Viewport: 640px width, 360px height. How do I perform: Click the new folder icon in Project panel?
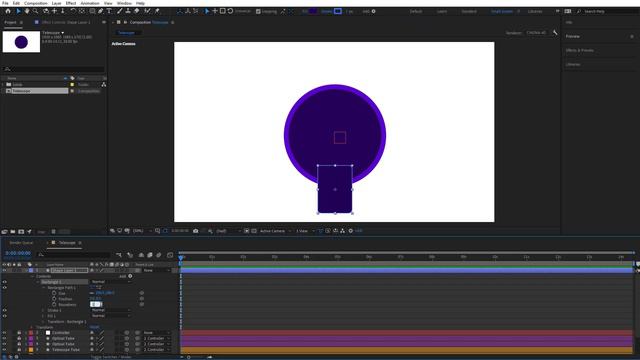coord(13,231)
